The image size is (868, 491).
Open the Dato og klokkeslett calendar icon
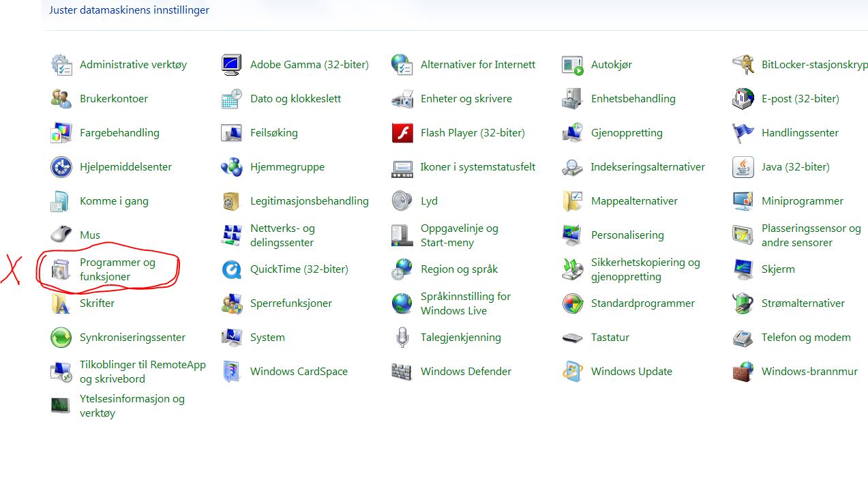232,99
